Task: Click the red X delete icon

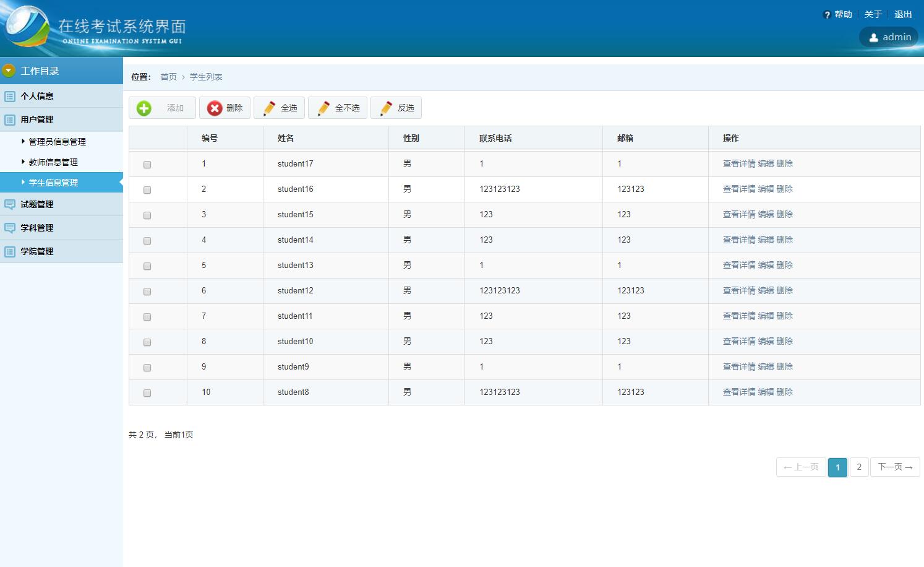Action: (214, 108)
